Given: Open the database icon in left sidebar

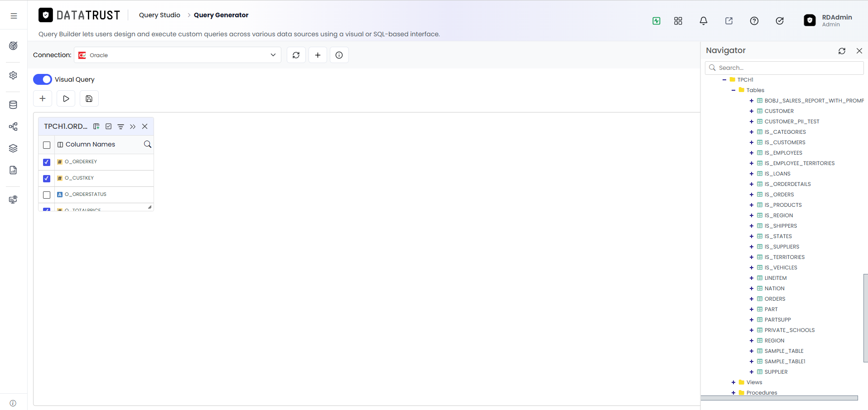Looking at the screenshot, I should (14, 105).
